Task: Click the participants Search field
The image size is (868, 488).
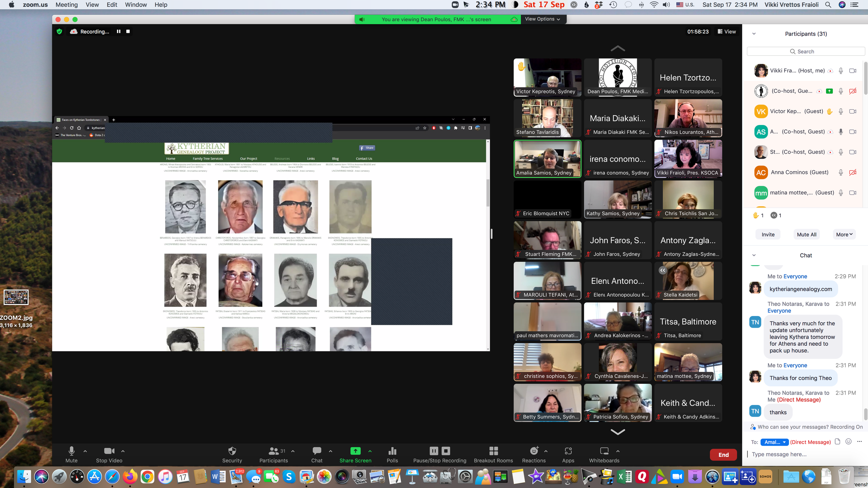Action: (x=806, y=52)
